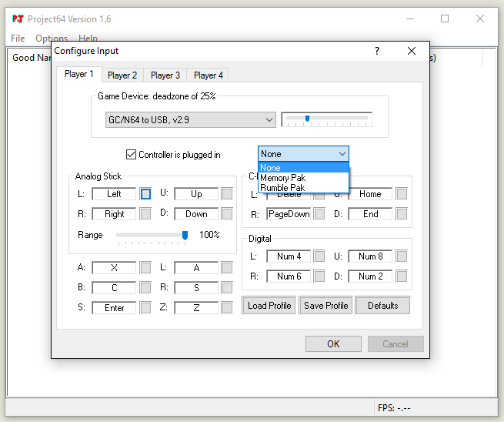Click the small box beside L trigger A
Image resolution: width=504 pixels, height=422 pixels.
[227, 268]
